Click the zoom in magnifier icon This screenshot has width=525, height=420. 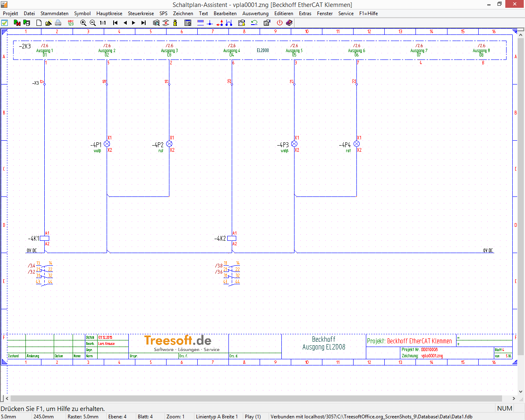click(x=83, y=23)
